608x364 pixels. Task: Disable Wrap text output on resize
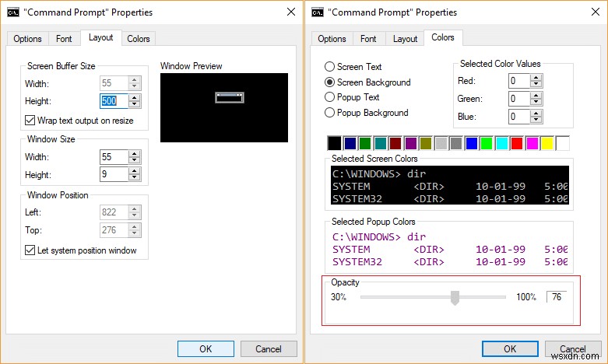click(x=30, y=121)
